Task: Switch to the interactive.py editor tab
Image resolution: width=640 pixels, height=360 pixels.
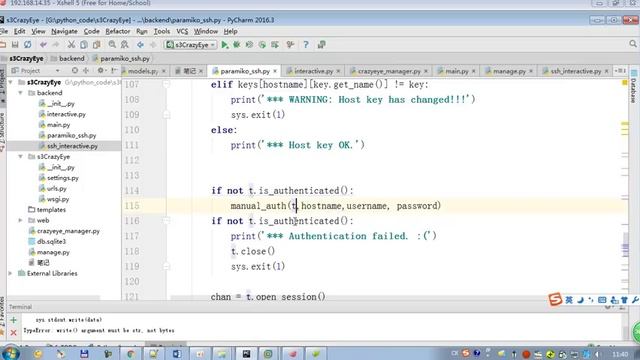Action: pyautogui.click(x=313, y=71)
